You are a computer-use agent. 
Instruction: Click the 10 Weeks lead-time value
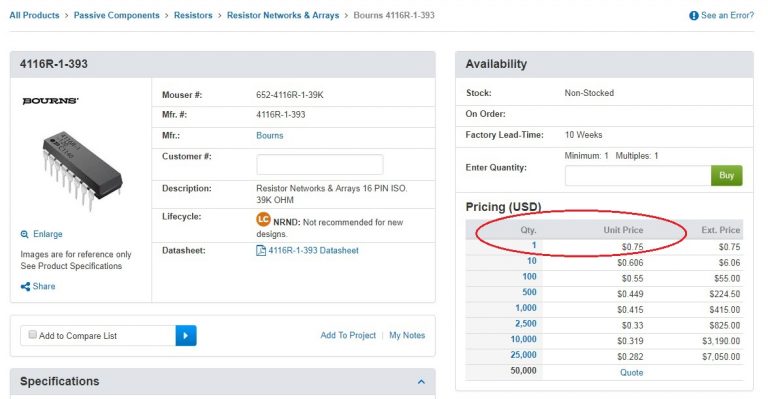[x=583, y=135]
